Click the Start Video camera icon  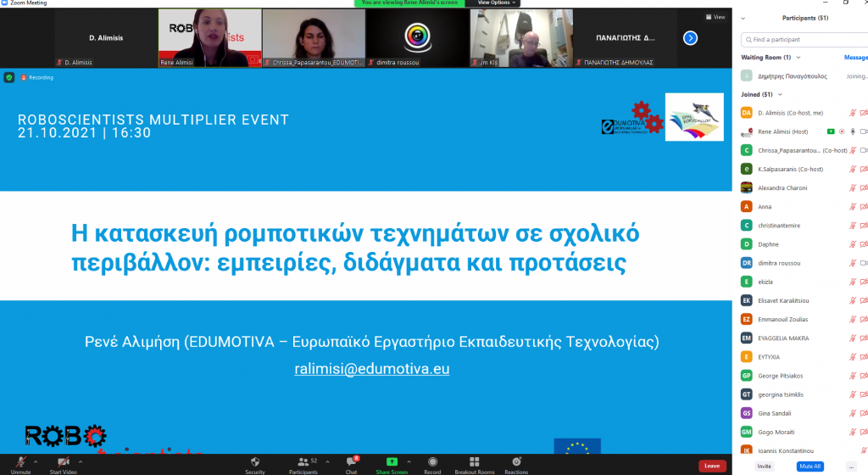[x=64, y=461]
